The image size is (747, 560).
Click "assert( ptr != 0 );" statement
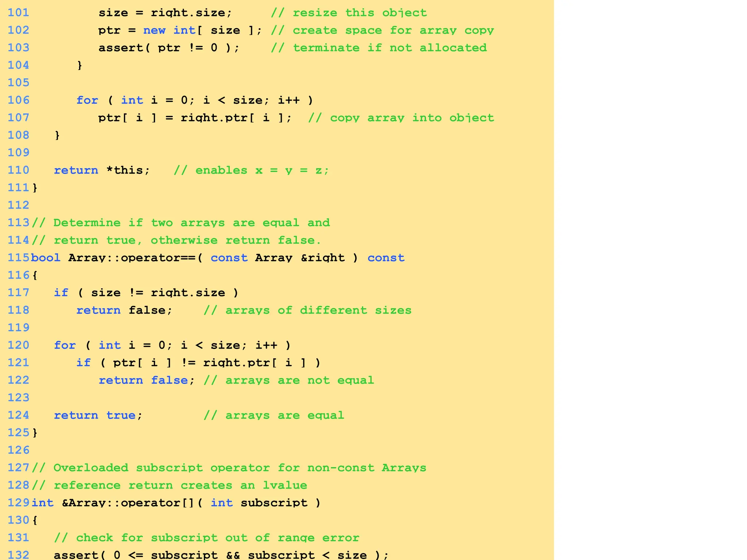click(169, 48)
